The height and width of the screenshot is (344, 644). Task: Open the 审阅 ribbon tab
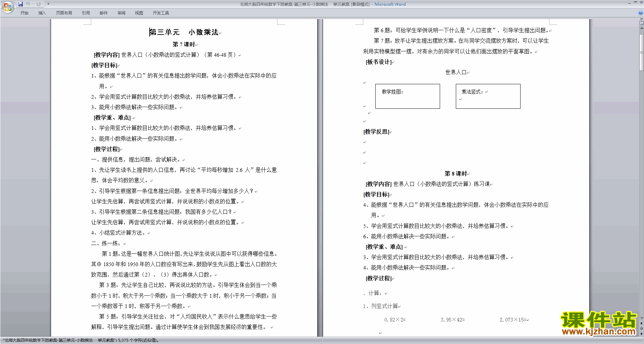[121, 13]
